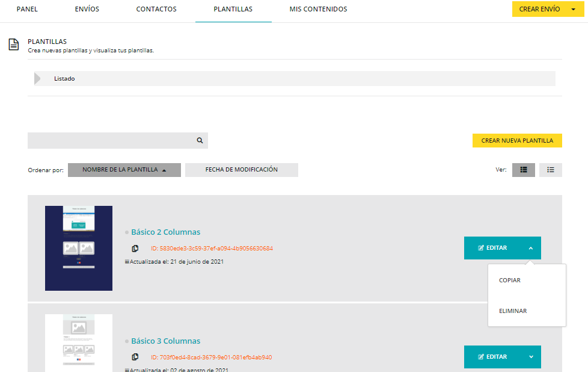Copy ID icon for Básico 3 Columnas
588x372 pixels.
(135, 357)
